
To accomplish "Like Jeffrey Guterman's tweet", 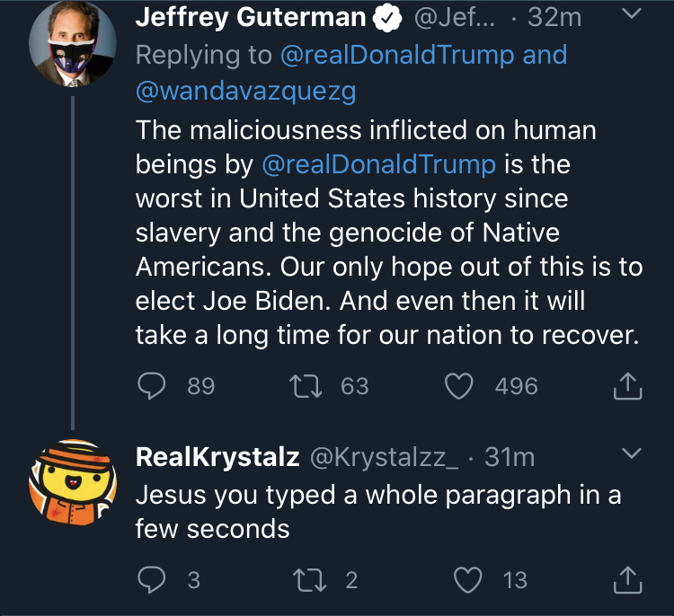I will tap(458, 386).
